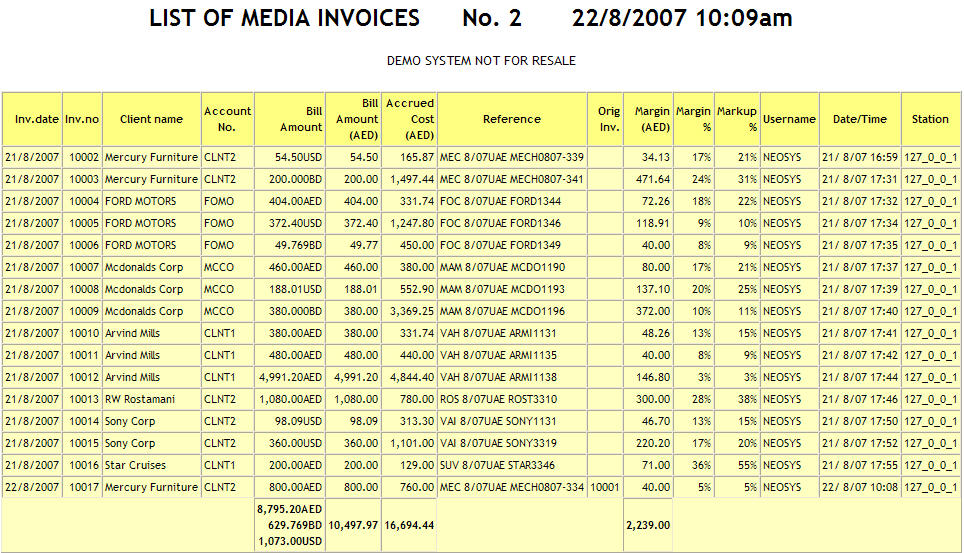
Task: Click the Username column header
Action: point(789,119)
